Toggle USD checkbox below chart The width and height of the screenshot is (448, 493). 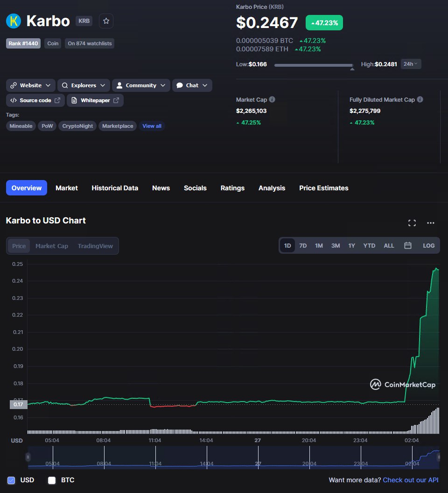(11, 480)
